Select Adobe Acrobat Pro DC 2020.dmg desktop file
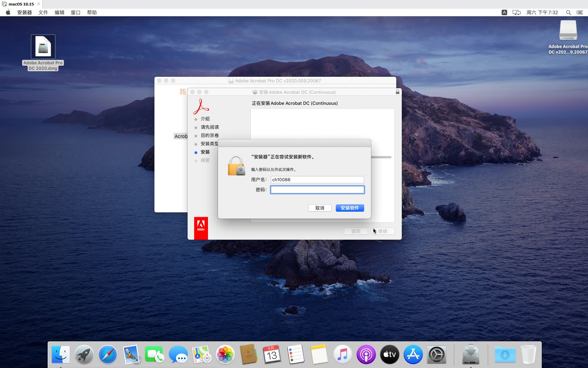This screenshot has width=588, height=368. (43, 53)
